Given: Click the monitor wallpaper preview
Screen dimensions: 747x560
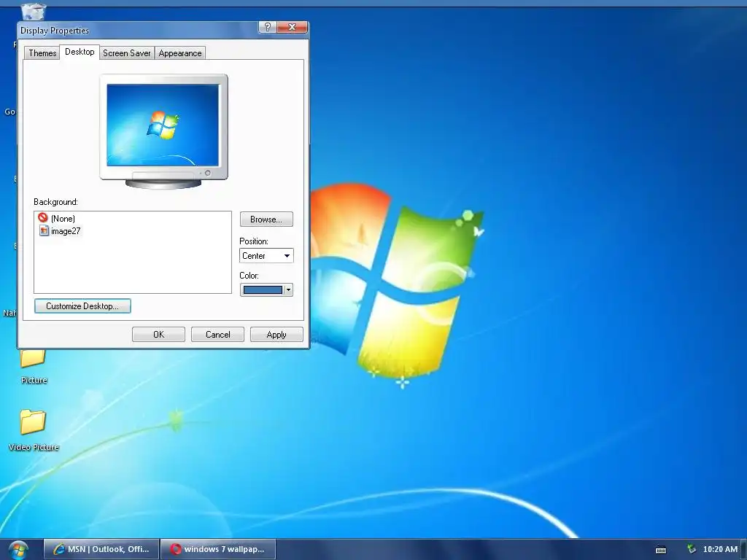Looking at the screenshot, I should [163, 125].
